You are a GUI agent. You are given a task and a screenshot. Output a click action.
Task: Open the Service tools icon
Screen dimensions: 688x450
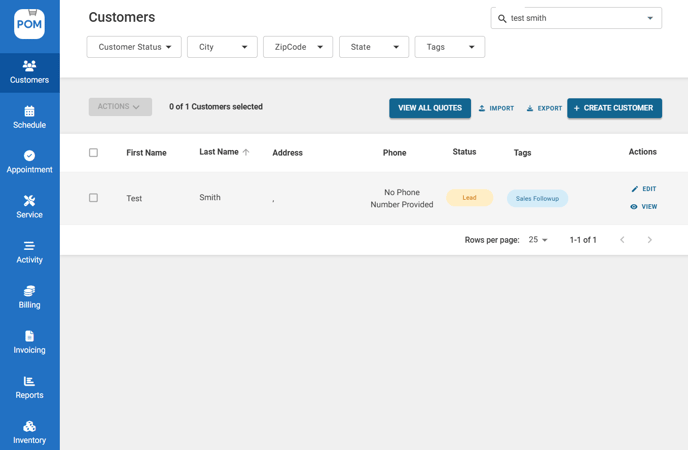point(29,201)
